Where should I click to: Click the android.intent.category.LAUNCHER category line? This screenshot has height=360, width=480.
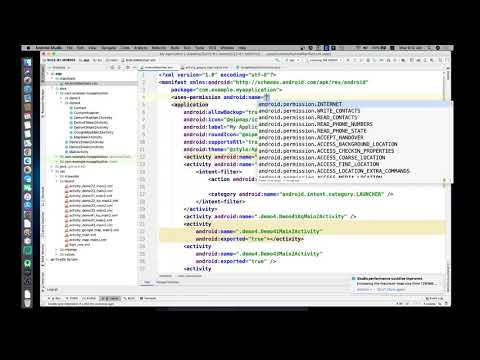[x=301, y=194]
